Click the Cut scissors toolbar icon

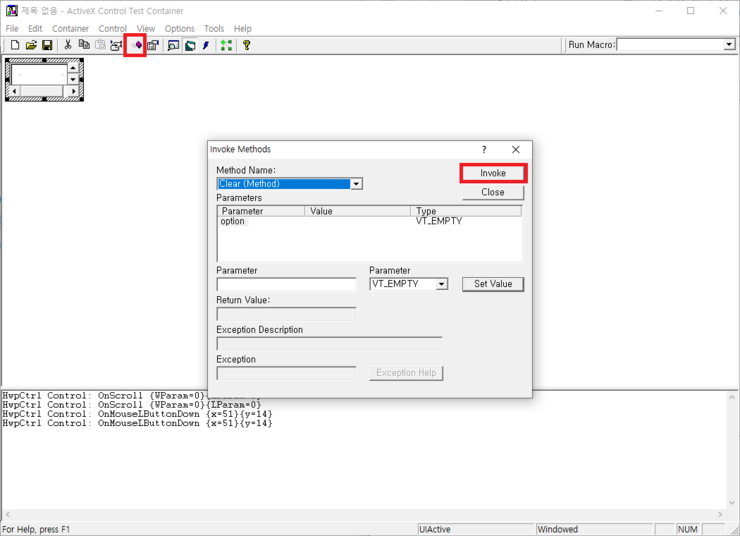(x=68, y=45)
